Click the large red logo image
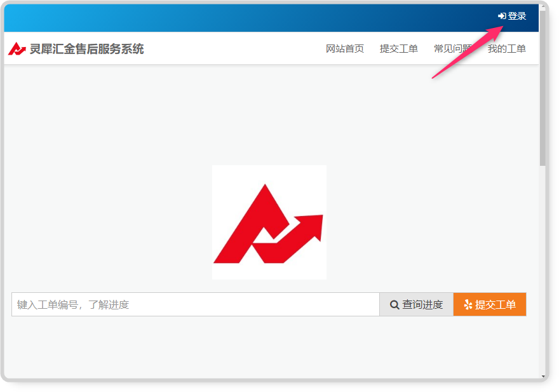Screen dimensions: 559x392 [269, 222]
